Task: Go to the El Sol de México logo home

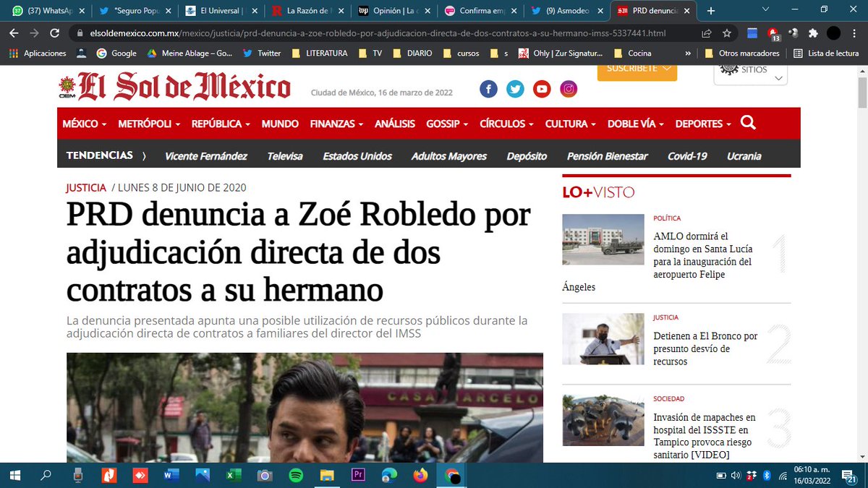Action: pos(174,87)
